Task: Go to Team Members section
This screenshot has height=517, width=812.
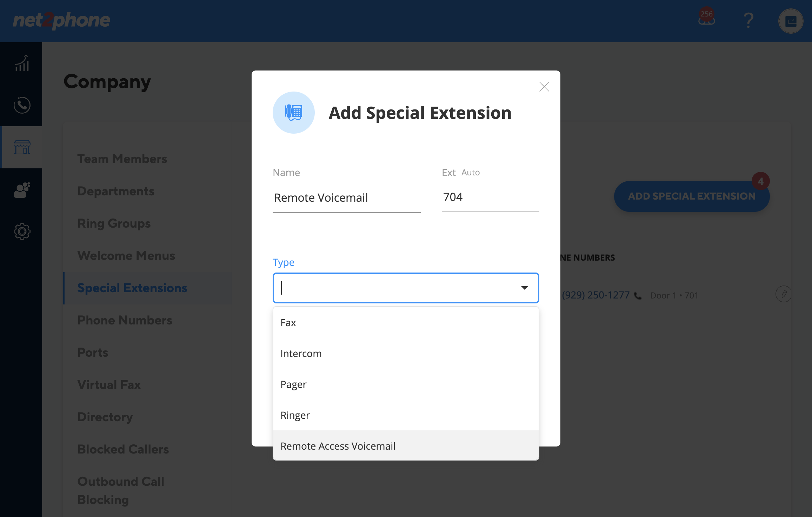Action: coord(122,159)
